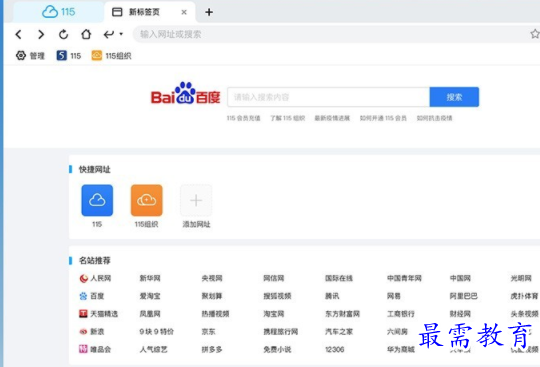Open 国际在线 recommended site
The height and width of the screenshot is (367, 540).
tap(339, 278)
